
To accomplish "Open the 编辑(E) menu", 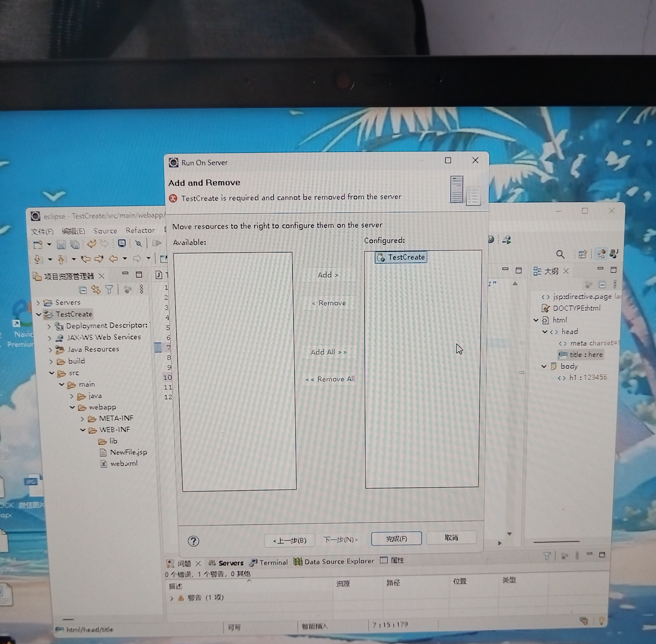I will click(x=73, y=231).
